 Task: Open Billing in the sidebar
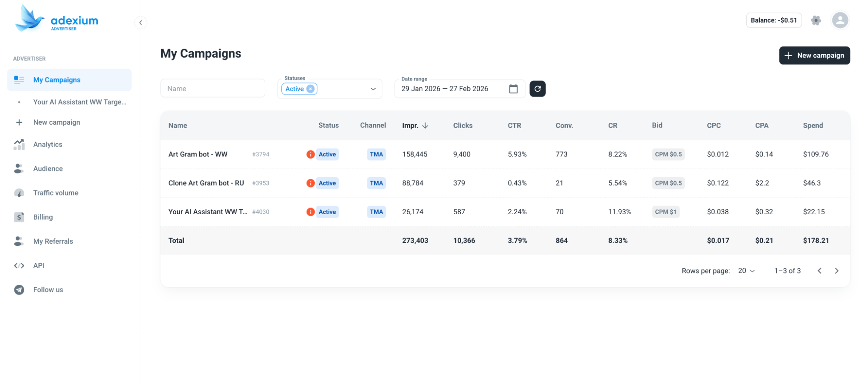(x=43, y=217)
